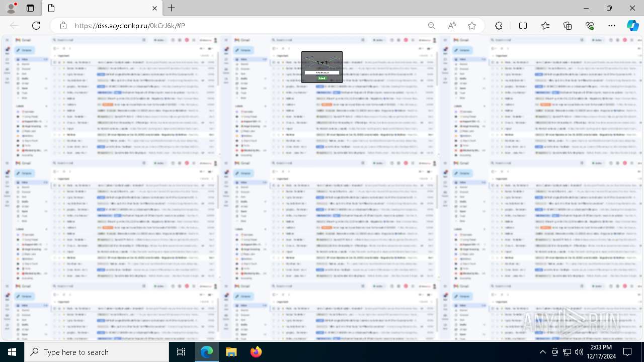Image resolution: width=644 pixels, height=362 pixels.
Task: Add this page to favorites star
Action: click(x=472, y=26)
